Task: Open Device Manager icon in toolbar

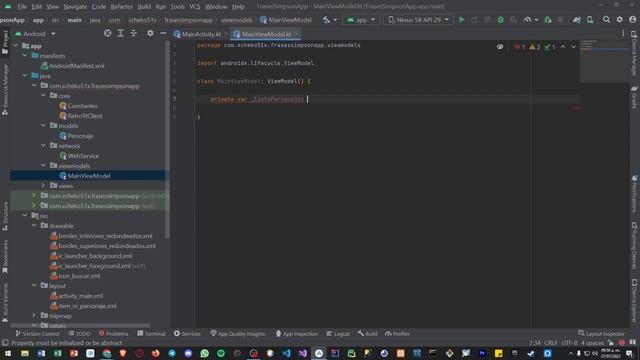Action: click(x=590, y=20)
